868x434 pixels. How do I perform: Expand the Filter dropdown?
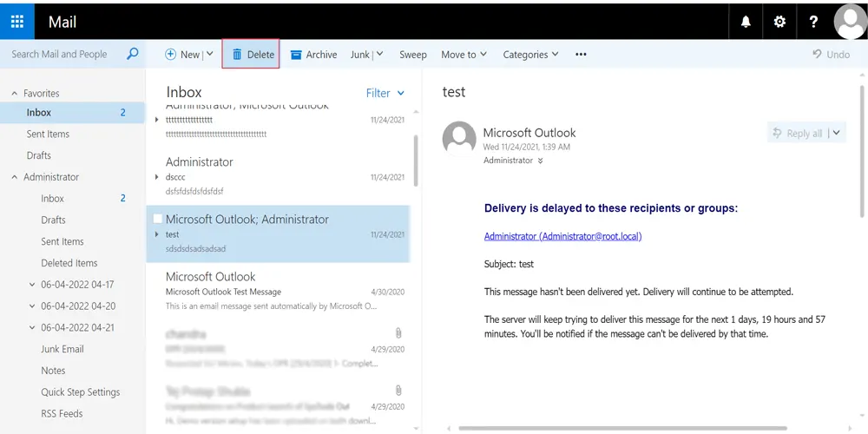click(x=385, y=93)
